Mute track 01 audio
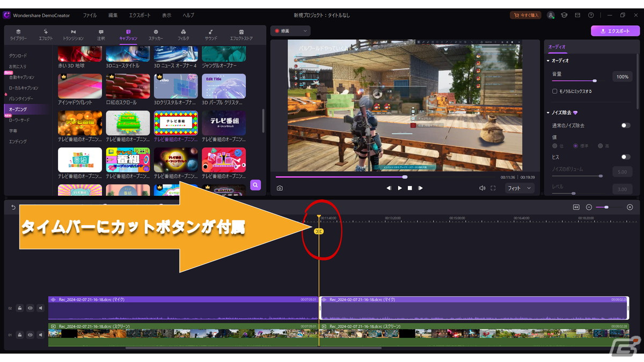 click(41, 335)
